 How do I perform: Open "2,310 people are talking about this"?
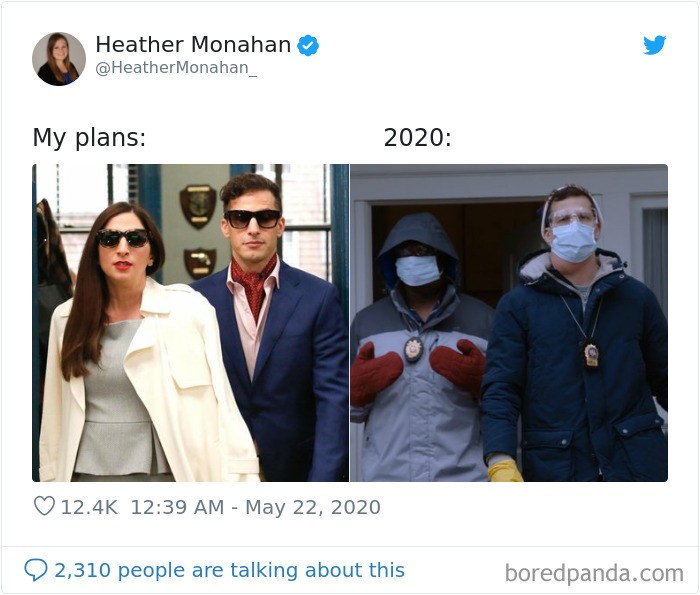click(229, 570)
